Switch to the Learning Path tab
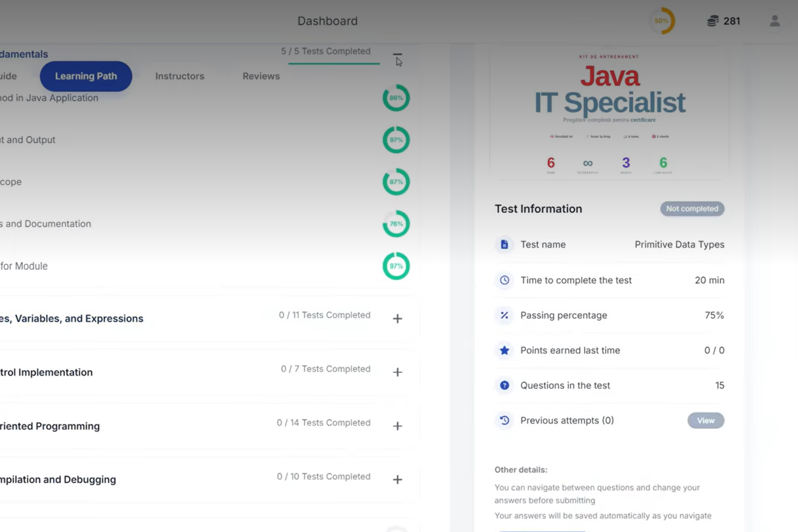This screenshot has width=798, height=532. 86,76
